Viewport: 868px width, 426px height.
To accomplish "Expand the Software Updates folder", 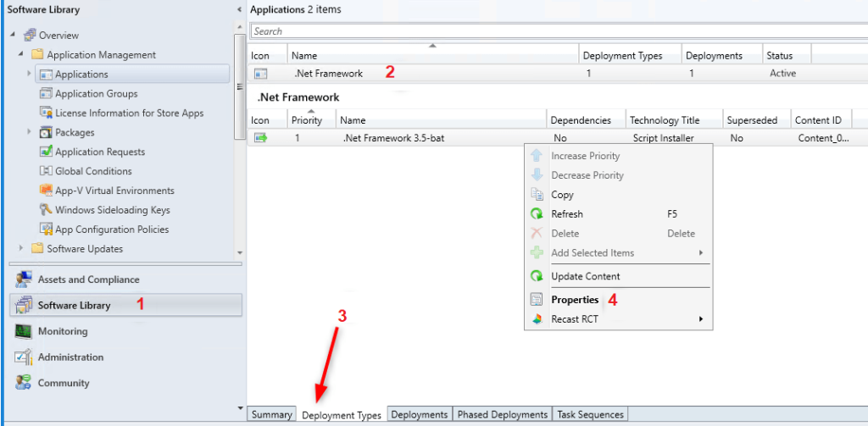I will click(21, 248).
